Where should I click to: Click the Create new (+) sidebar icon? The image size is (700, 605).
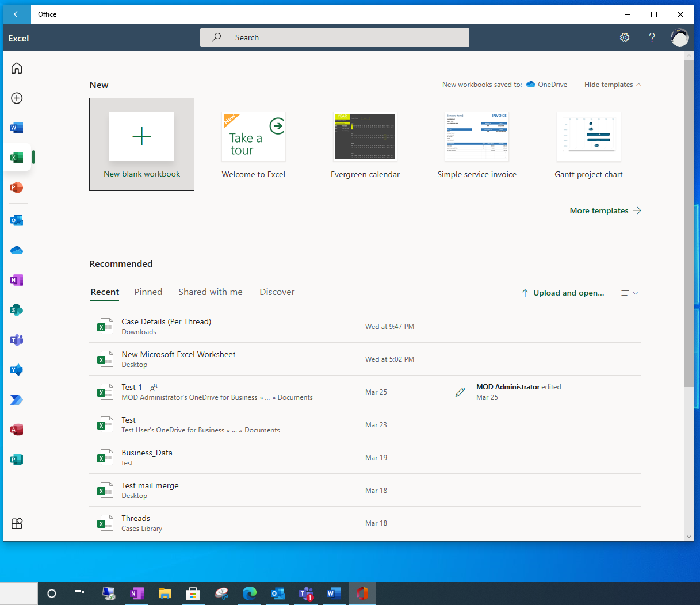(17, 98)
